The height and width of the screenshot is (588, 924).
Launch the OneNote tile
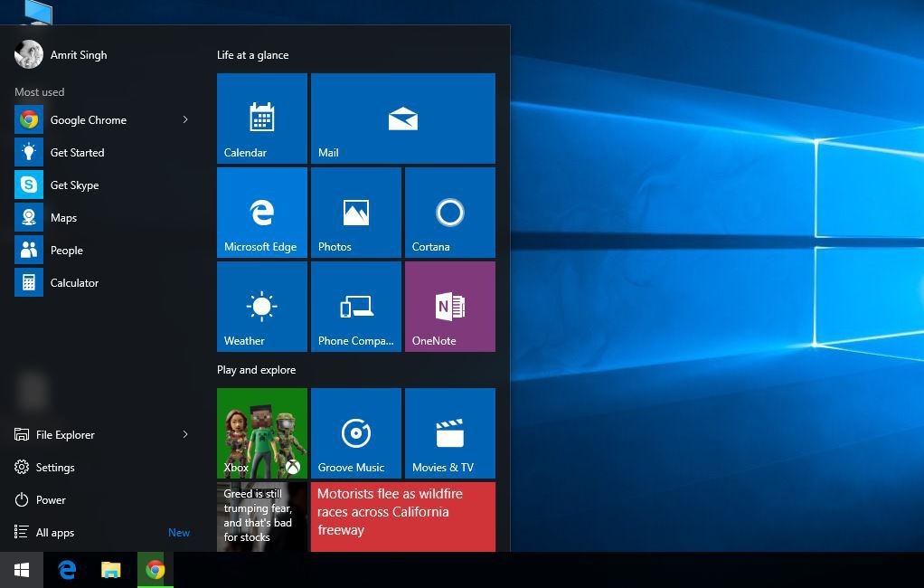click(x=450, y=307)
